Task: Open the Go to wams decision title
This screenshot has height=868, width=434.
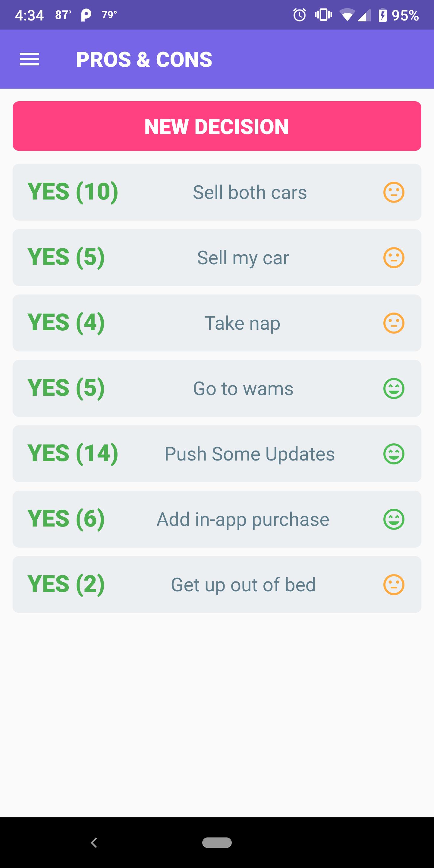Action: pos(243,388)
